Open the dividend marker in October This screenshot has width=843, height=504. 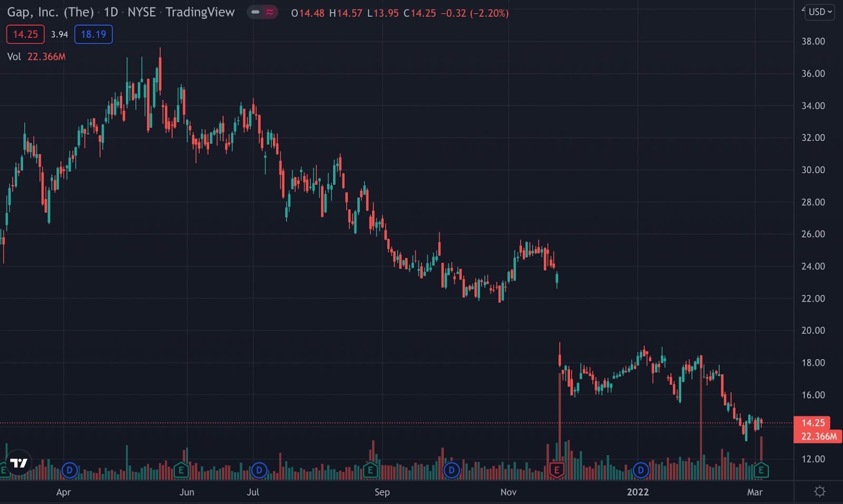(x=452, y=470)
